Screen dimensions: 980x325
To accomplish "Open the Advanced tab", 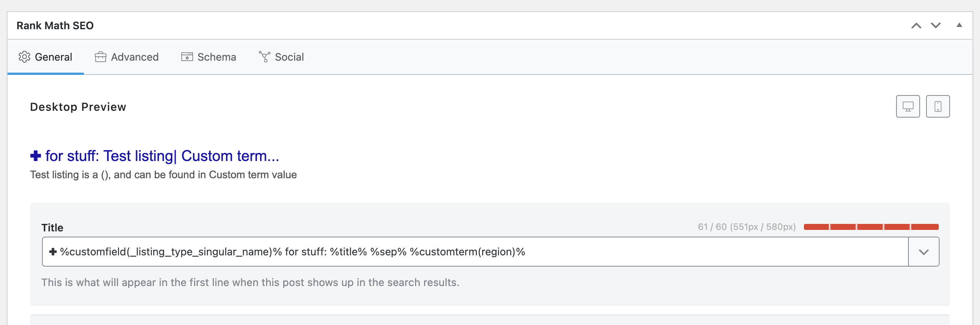I will (127, 57).
